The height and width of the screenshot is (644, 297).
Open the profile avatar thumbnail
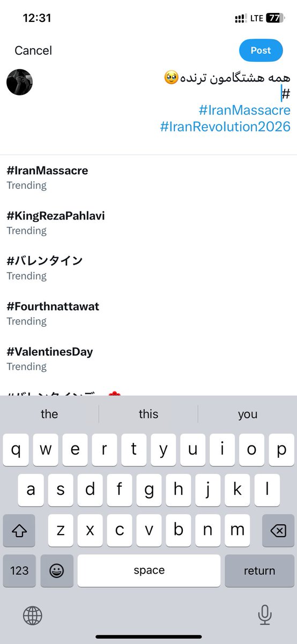click(20, 82)
